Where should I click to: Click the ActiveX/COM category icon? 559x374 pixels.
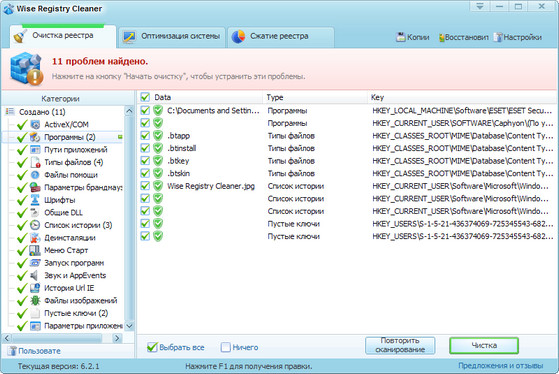pyautogui.click(x=35, y=124)
